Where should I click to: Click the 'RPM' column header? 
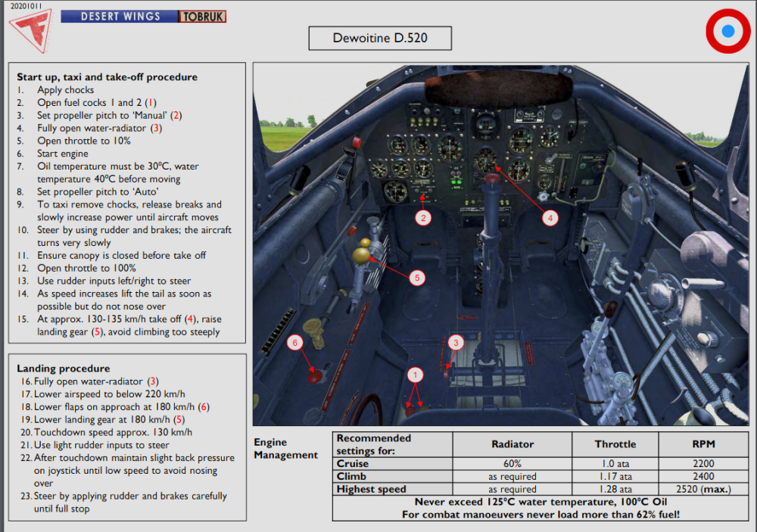[x=703, y=444]
